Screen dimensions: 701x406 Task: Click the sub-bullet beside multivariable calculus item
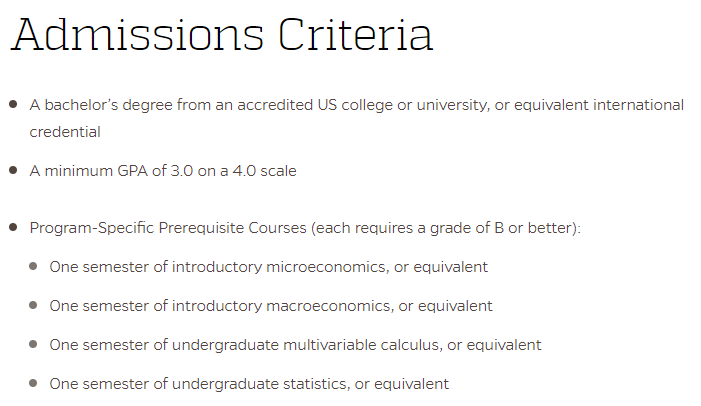click(33, 344)
